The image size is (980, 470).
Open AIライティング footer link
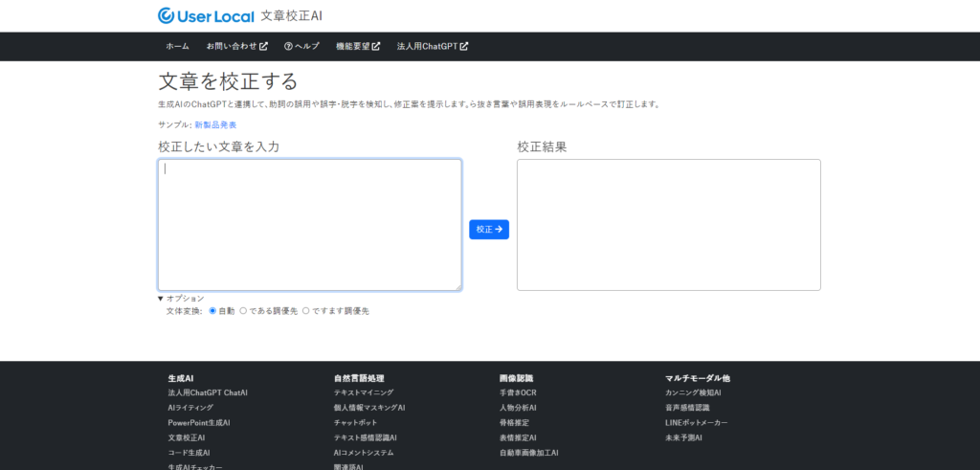click(190, 408)
